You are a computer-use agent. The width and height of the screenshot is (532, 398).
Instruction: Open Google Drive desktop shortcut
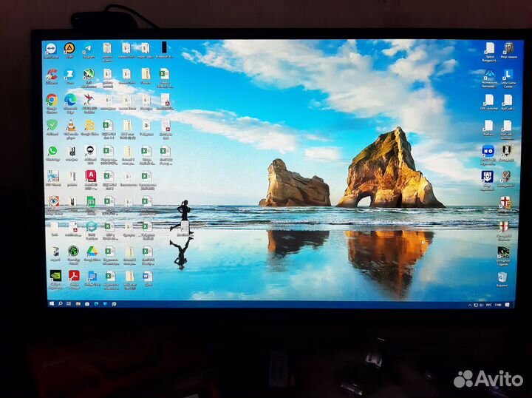(x=92, y=252)
